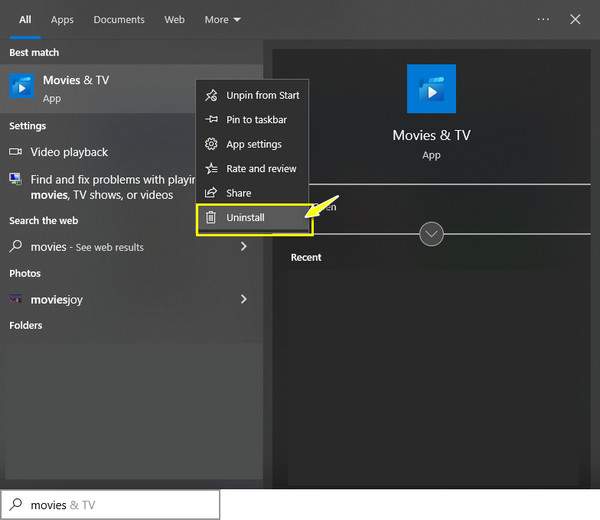Switch to the Web tab
This screenshot has height=520, width=600.
tap(174, 20)
